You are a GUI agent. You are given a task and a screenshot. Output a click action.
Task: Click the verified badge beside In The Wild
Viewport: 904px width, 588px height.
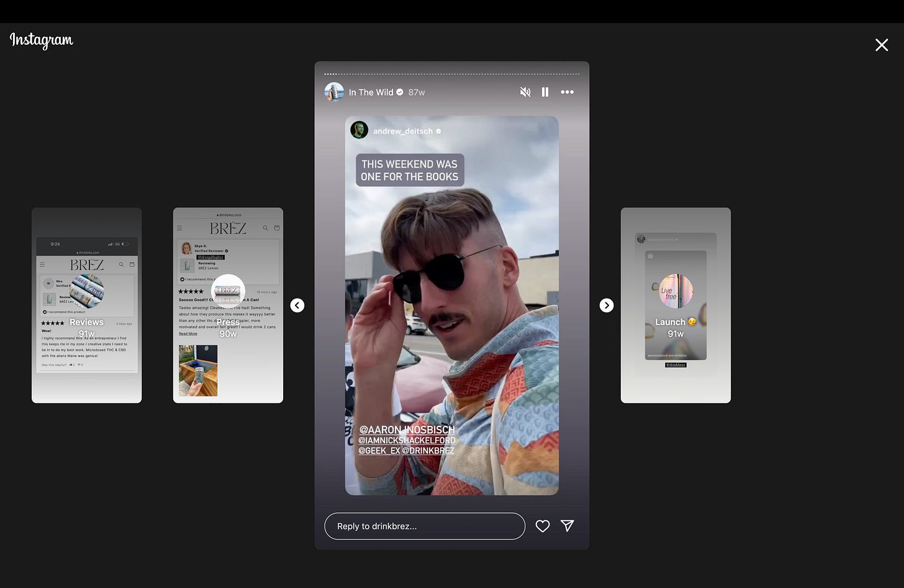coord(400,92)
